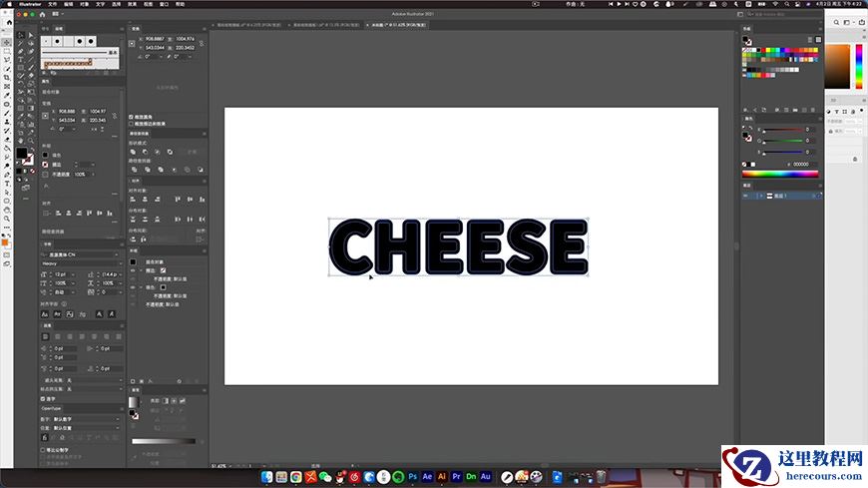868x488 pixels.
Task: Toggle the 缩放圆角 checkbox
Action: point(131,117)
